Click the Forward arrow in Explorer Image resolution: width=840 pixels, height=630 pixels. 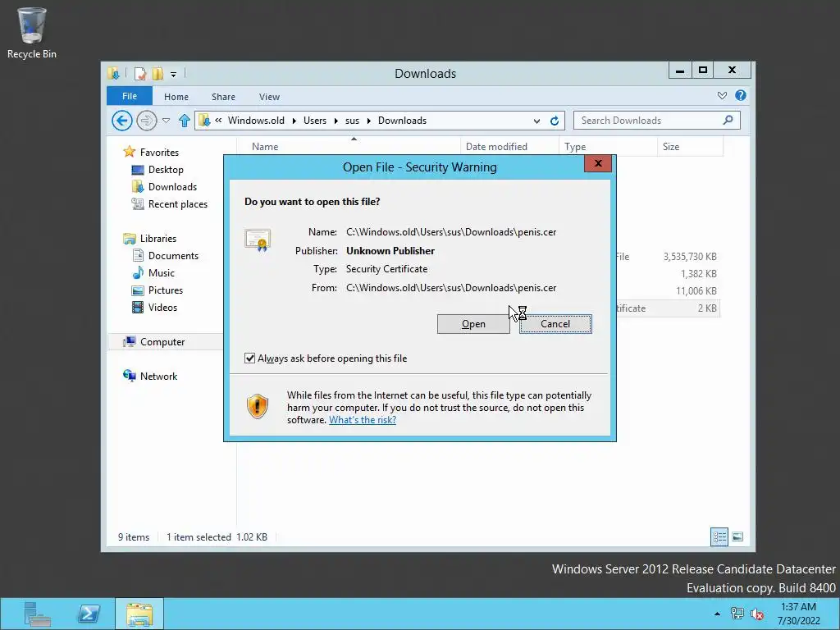[146, 121]
